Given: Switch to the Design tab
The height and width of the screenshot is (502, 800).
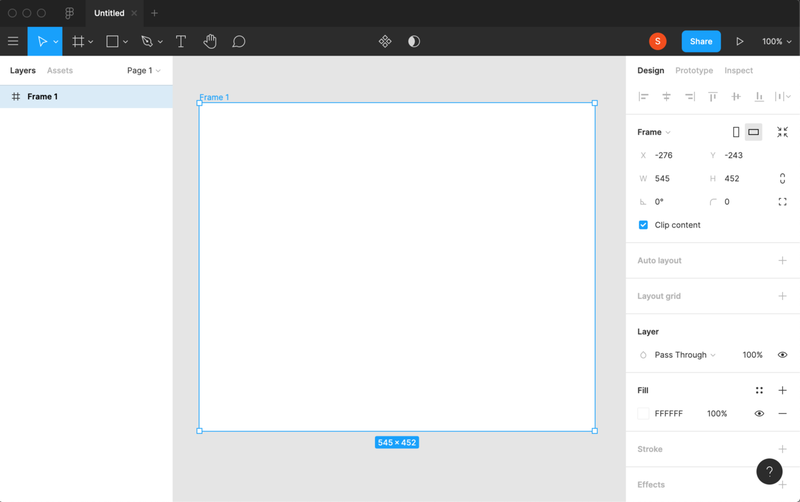Looking at the screenshot, I should click(651, 70).
